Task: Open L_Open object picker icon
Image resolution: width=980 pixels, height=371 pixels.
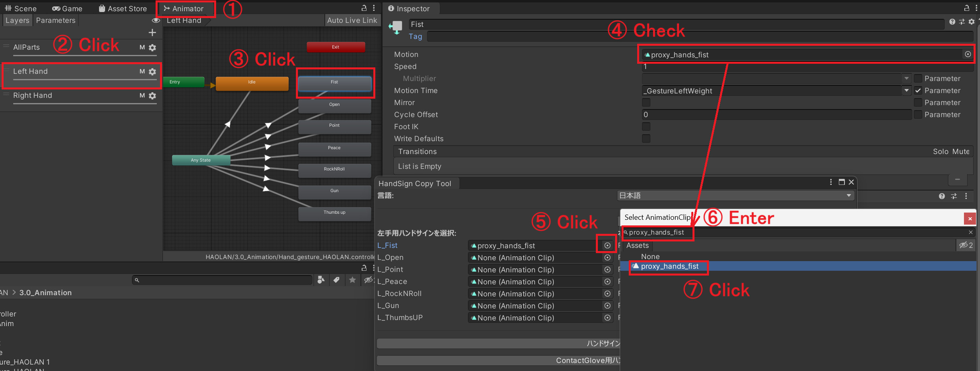Action: (x=607, y=257)
